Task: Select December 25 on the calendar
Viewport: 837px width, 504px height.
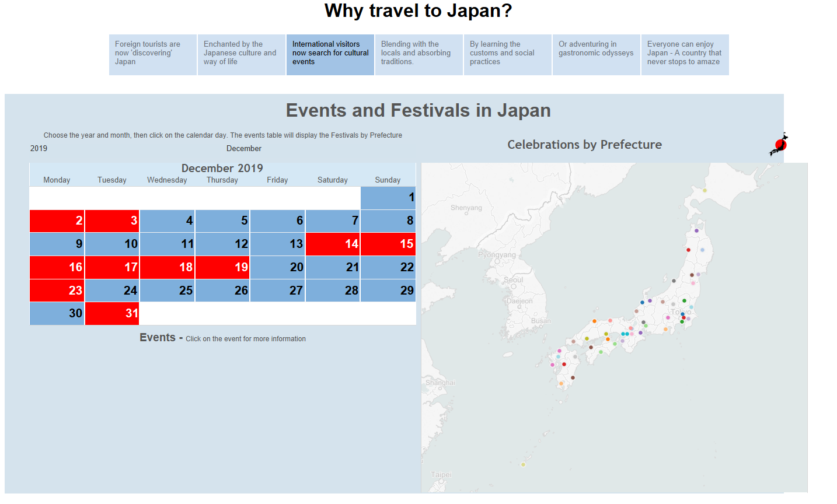Action: 167,290
